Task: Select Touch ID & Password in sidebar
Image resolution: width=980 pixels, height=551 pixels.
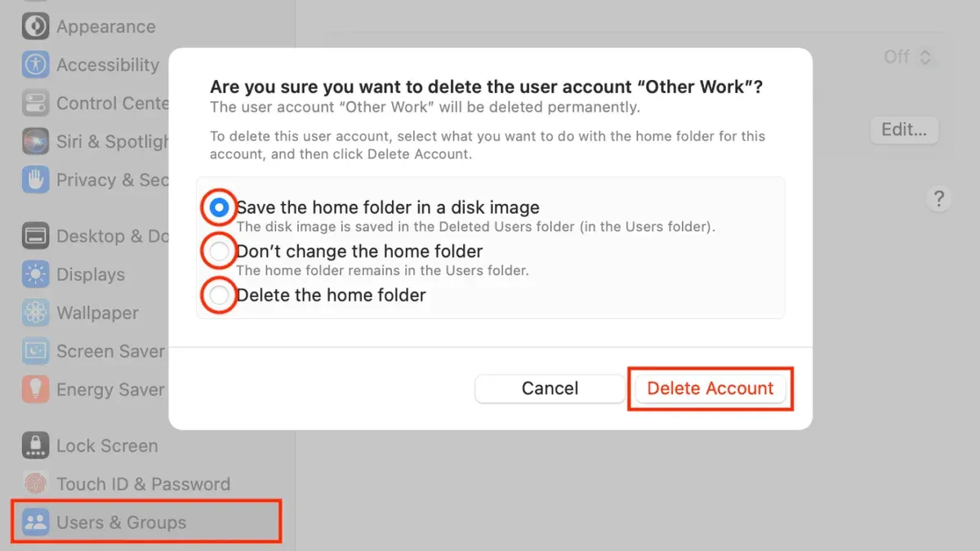Action: (143, 485)
